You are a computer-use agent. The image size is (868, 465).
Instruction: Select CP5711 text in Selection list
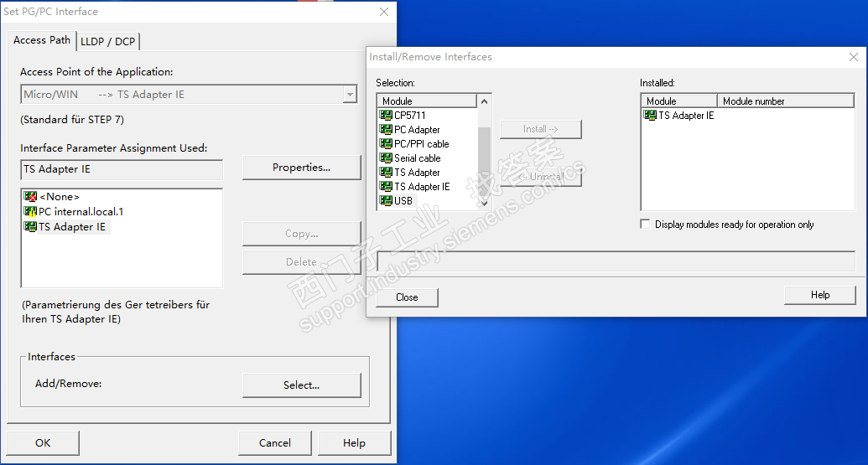(x=409, y=115)
